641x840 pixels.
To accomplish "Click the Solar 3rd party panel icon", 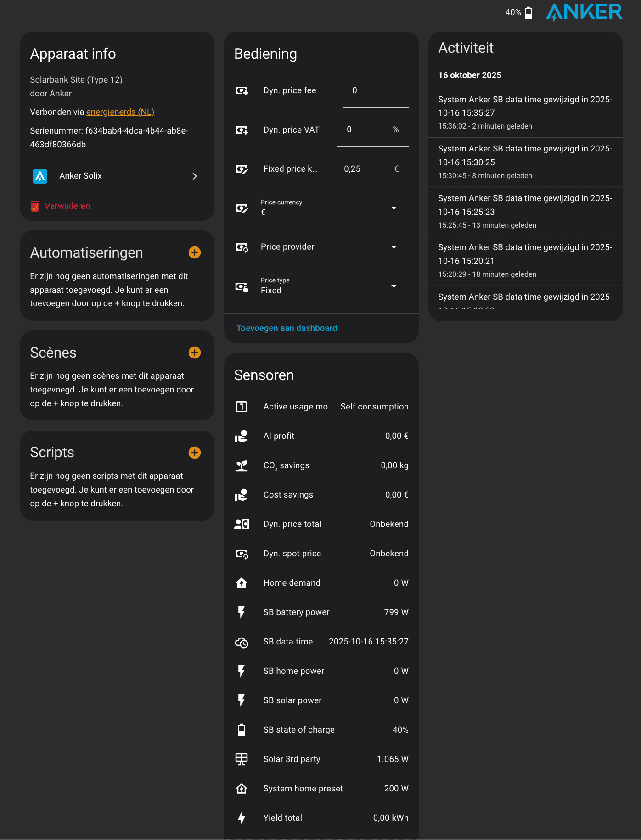I will 242,759.
